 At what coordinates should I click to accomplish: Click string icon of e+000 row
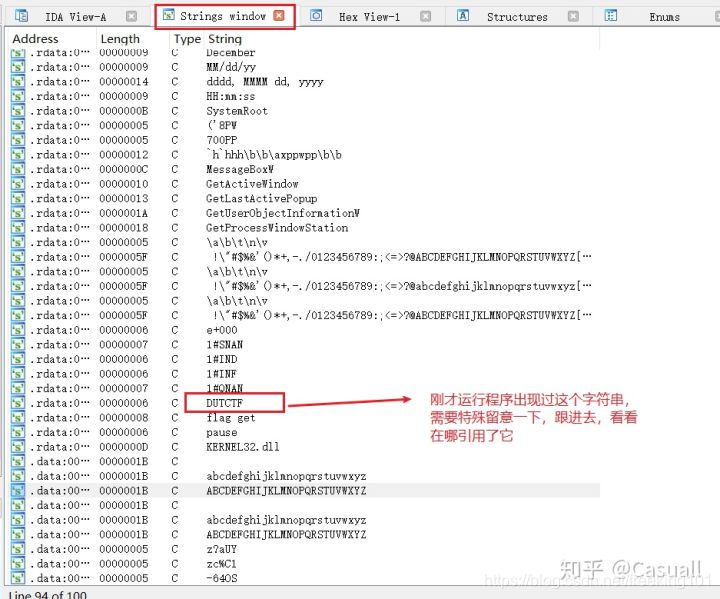coord(17,330)
